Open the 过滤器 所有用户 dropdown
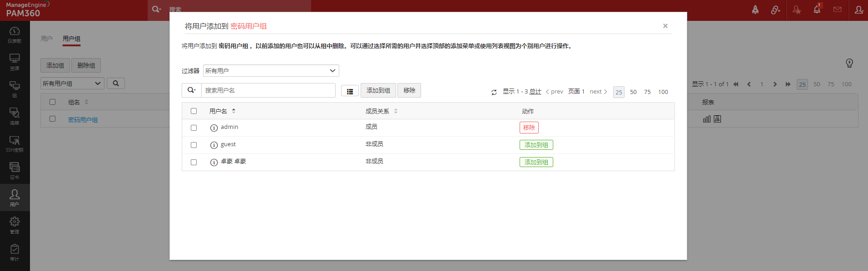 [271, 71]
